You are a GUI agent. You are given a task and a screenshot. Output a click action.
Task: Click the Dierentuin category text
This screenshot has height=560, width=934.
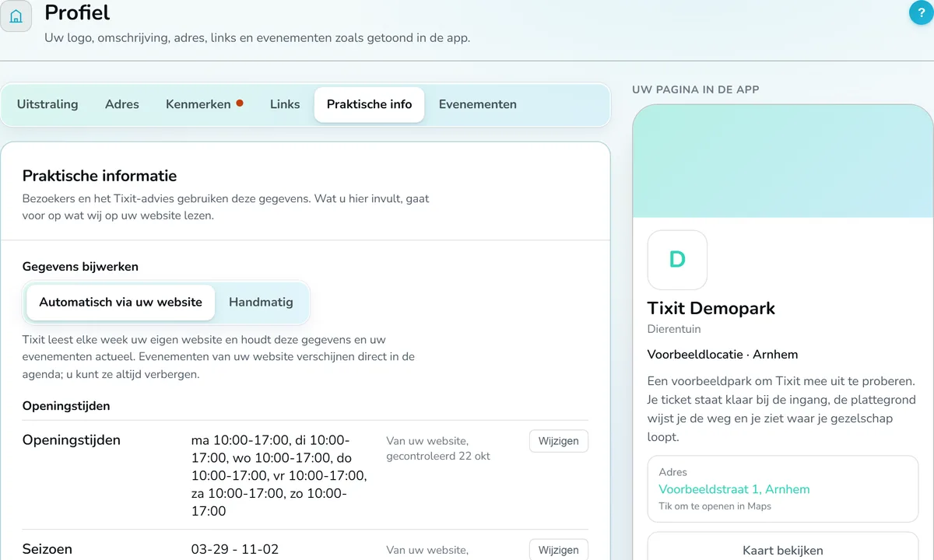coord(674,329)
